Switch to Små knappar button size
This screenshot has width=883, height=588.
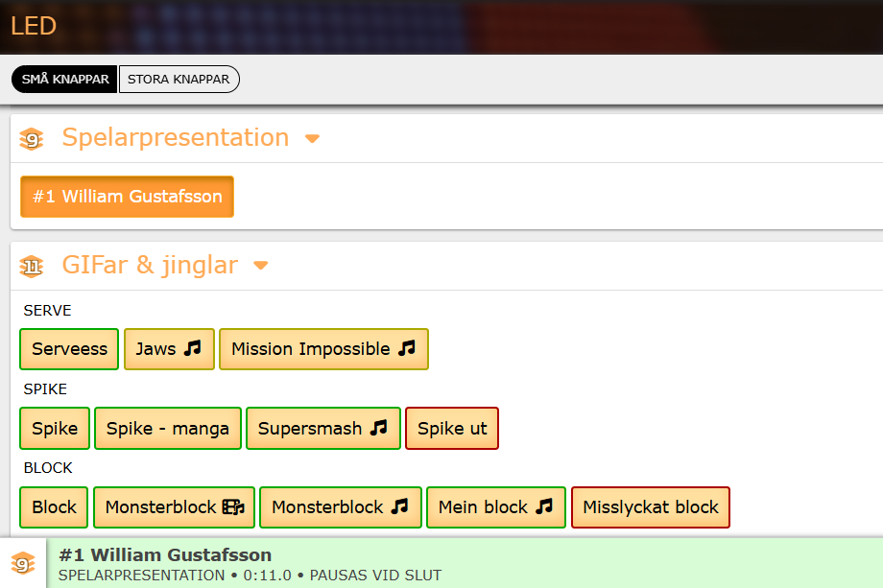tap(65, 80)
